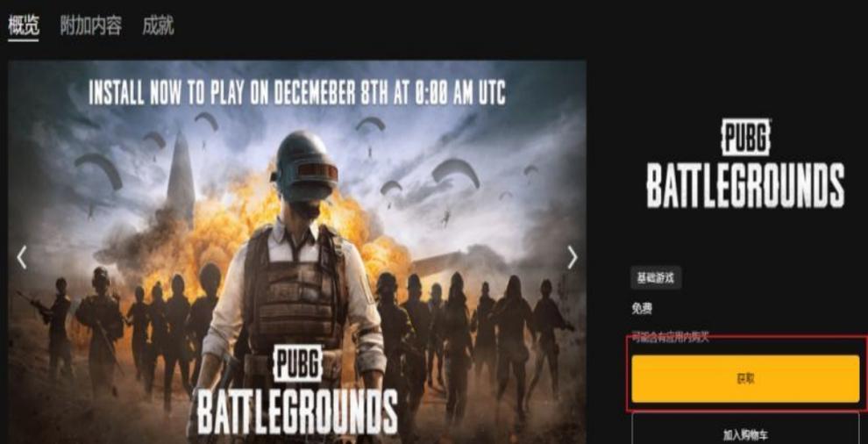Click the BATTLEGROUNDS text in the banner
This screenshot has height=444, width=868.
pos(297,412)
